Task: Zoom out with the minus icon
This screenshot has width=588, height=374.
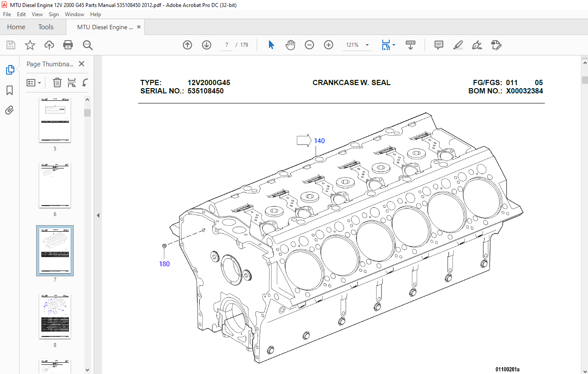Action: [x=309, y=45]
